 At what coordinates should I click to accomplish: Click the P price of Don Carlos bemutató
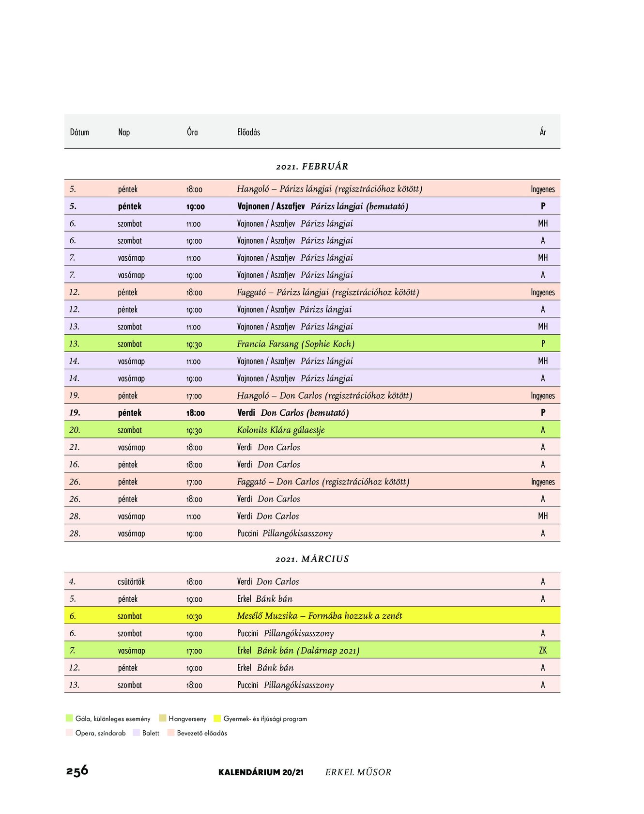[543, 413]
